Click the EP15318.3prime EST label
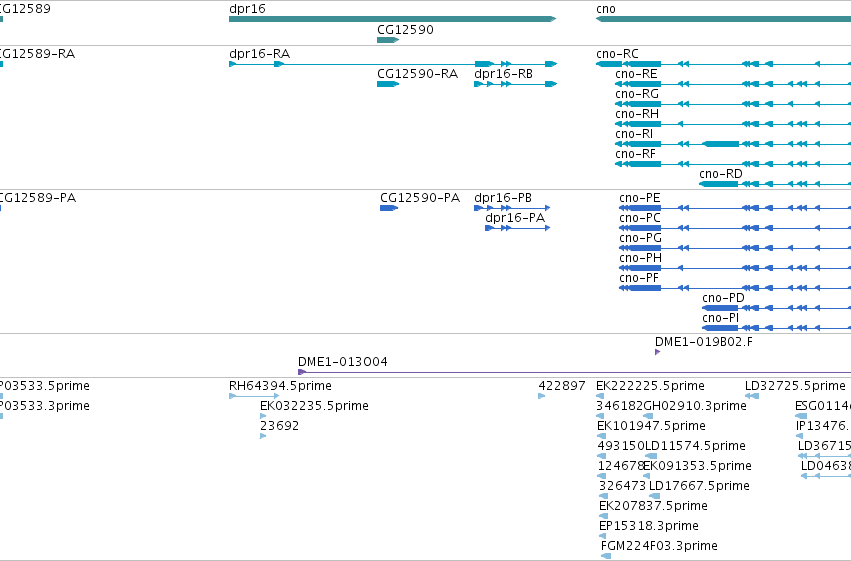 pos(649,526)
